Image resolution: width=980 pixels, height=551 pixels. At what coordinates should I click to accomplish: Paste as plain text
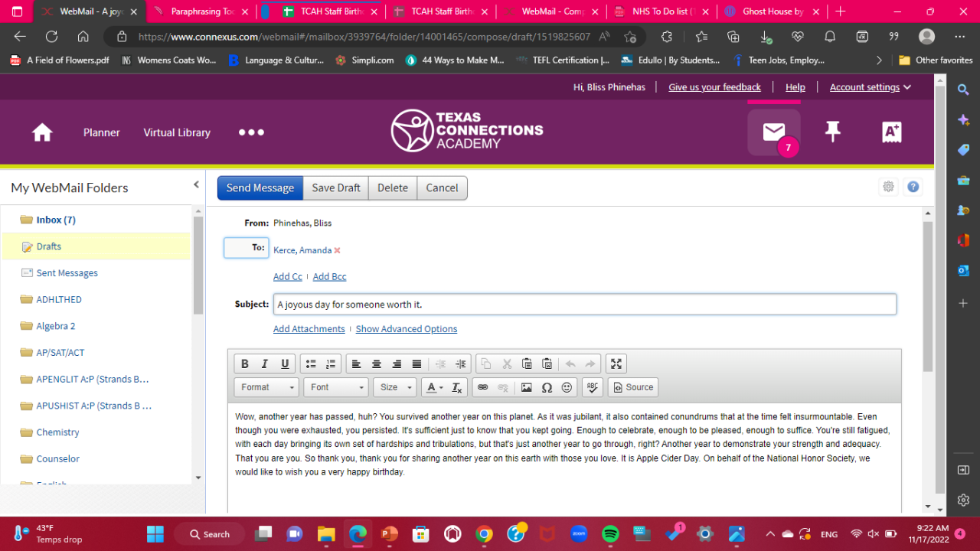click(527, 364)
